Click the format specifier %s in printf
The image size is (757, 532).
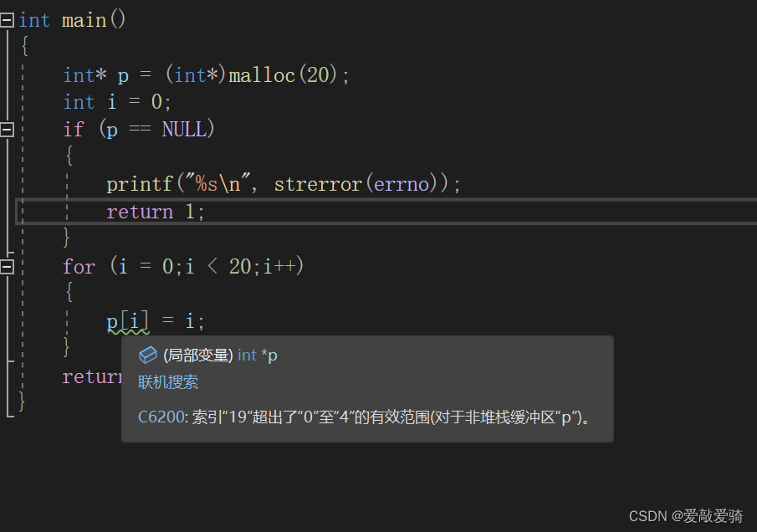203,183
